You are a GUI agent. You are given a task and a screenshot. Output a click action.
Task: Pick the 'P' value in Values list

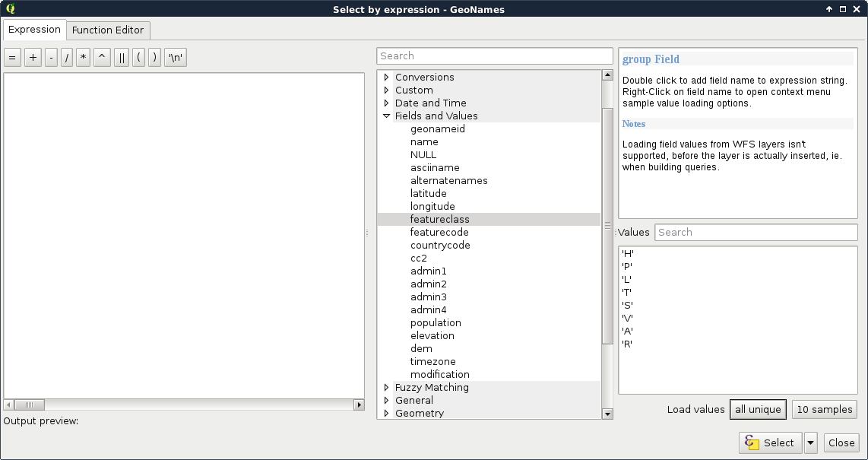[627, 267]
